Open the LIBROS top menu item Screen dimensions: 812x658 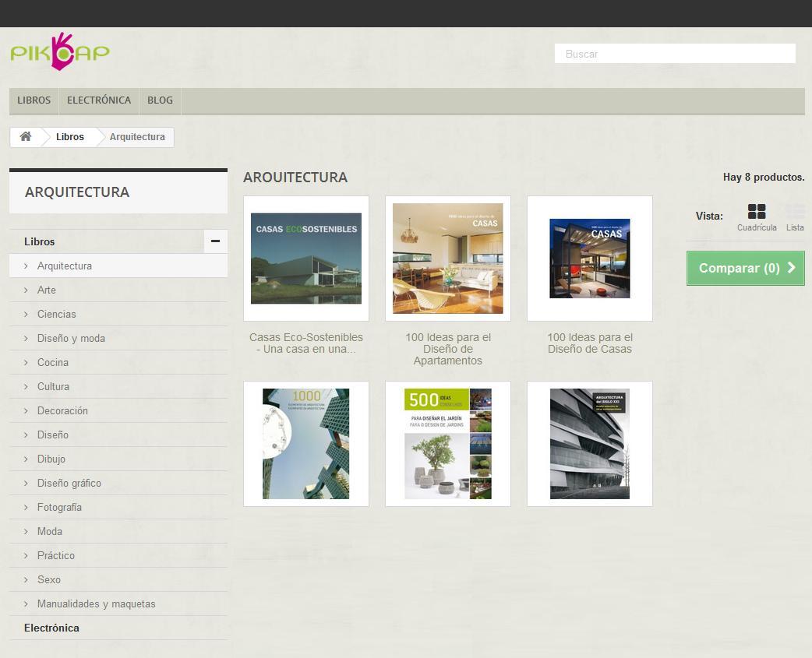click(34, 100)
